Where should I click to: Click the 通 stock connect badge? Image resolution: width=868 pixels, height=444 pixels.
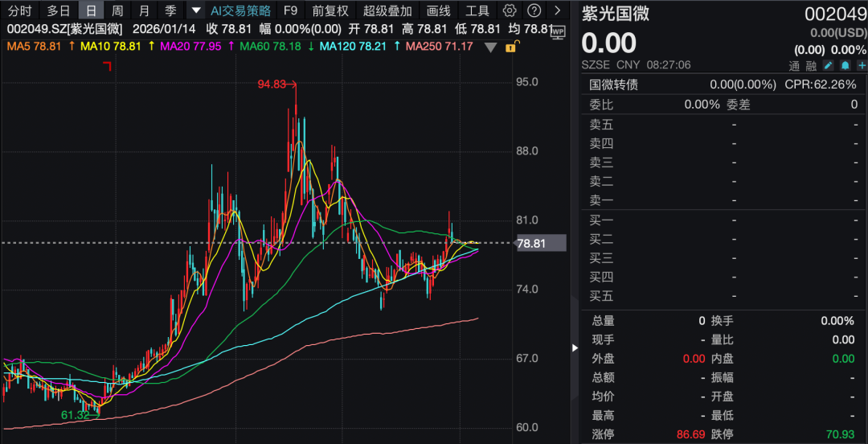[x=795, y=65]
